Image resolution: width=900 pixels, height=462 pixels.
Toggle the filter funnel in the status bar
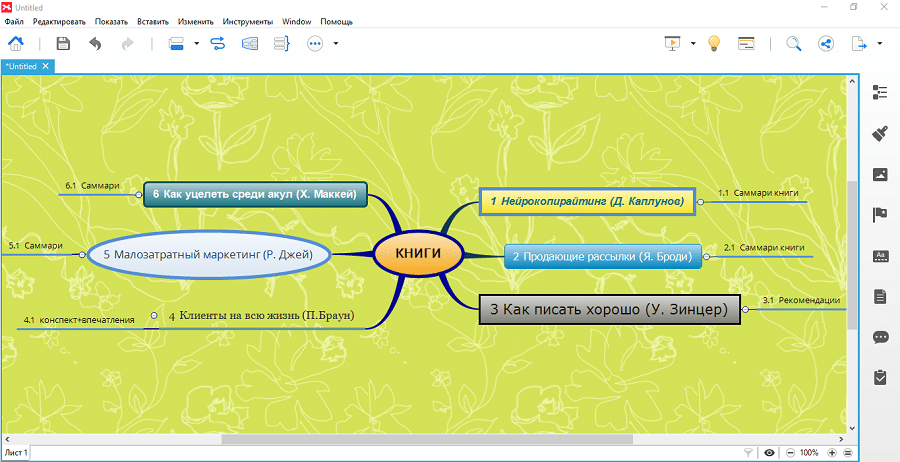[x=749, y=453]
